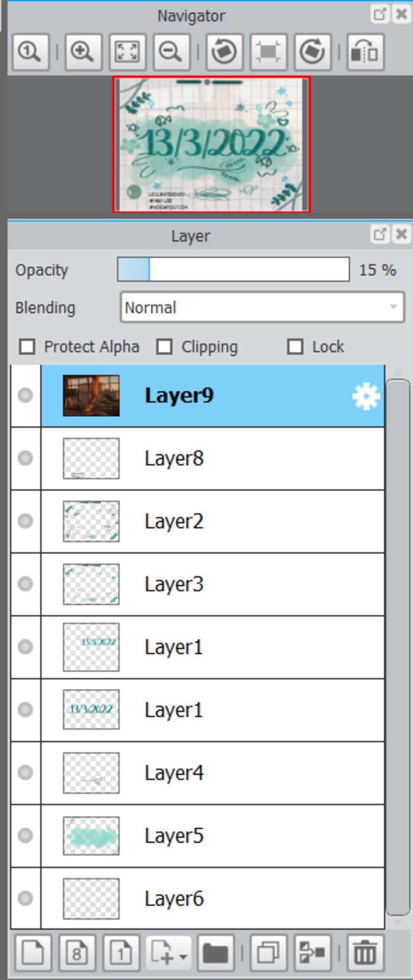
Task: Tick the Lock checkbox
Action: (295, 347)
